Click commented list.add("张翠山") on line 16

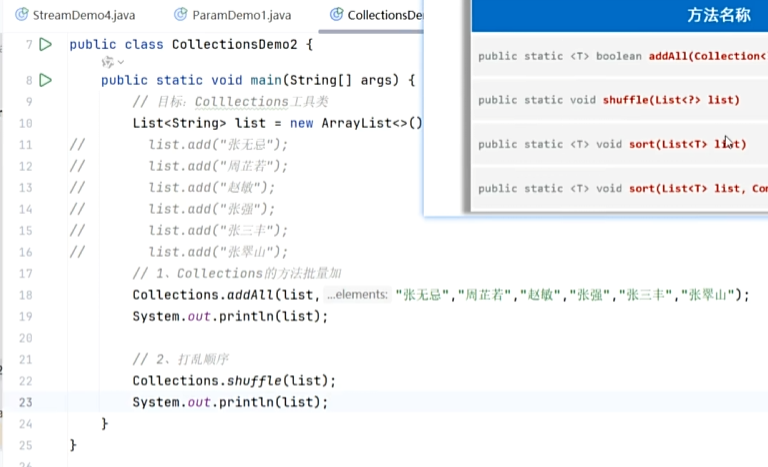click(x=218, y=252)
